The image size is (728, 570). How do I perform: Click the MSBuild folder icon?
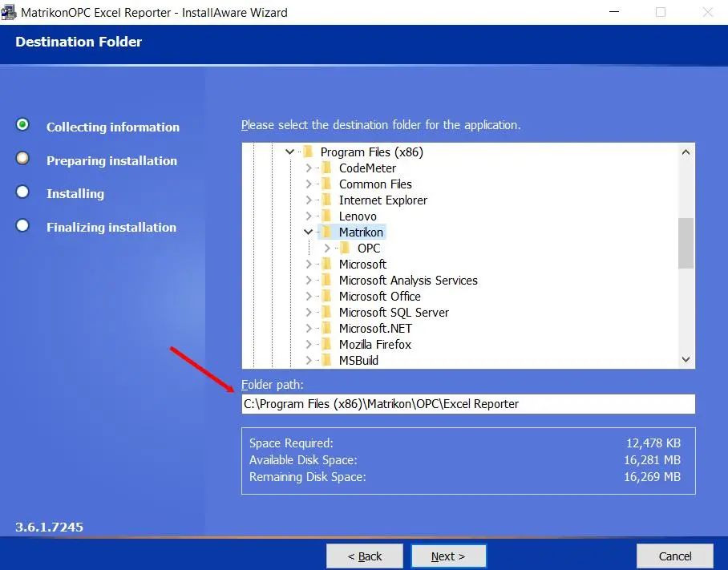326,360
